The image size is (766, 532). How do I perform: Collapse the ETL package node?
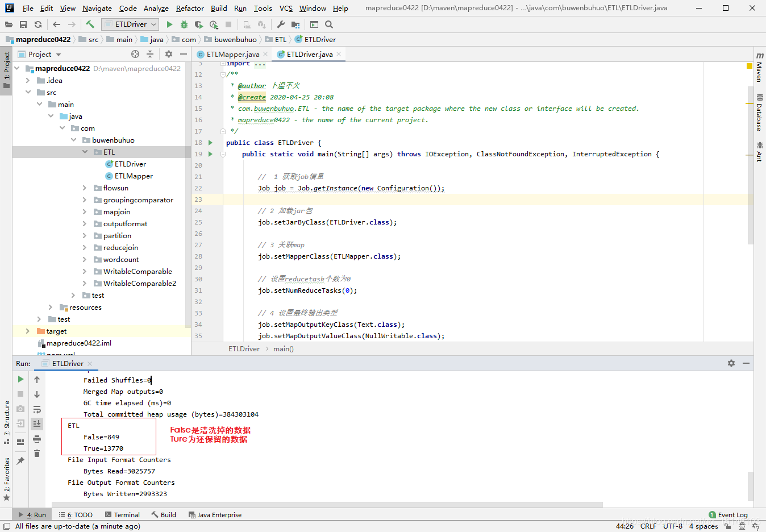click(x=85, y=152)
